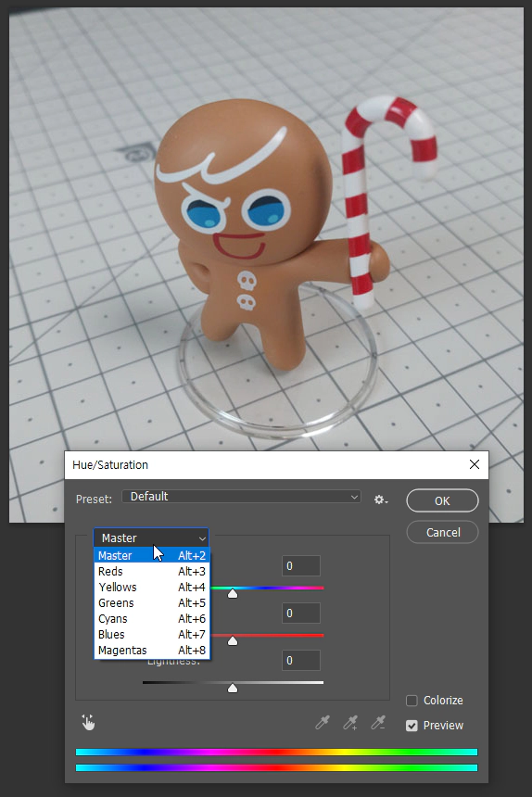Click the lower color spectrum bar
This screenshot has height=797, width=532.
(x=276, y=767)
